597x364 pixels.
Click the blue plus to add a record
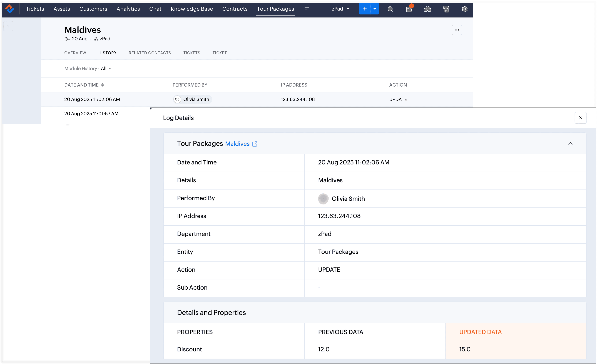[x=364, y=9]
